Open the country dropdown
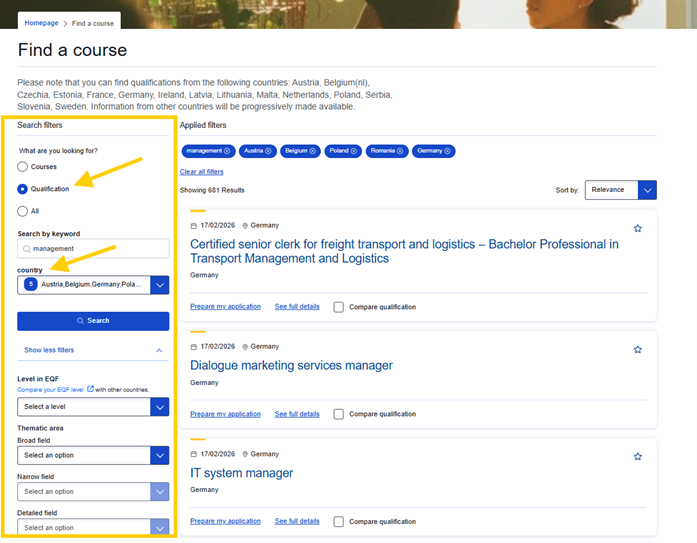Screen dimensions: 697x543 (x=159, y=285)
